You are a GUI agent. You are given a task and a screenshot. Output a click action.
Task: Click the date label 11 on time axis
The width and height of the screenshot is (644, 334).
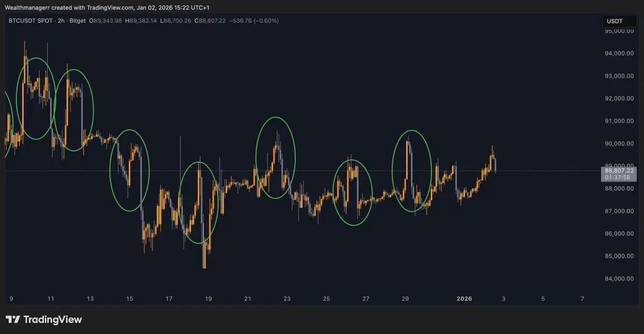50,299
